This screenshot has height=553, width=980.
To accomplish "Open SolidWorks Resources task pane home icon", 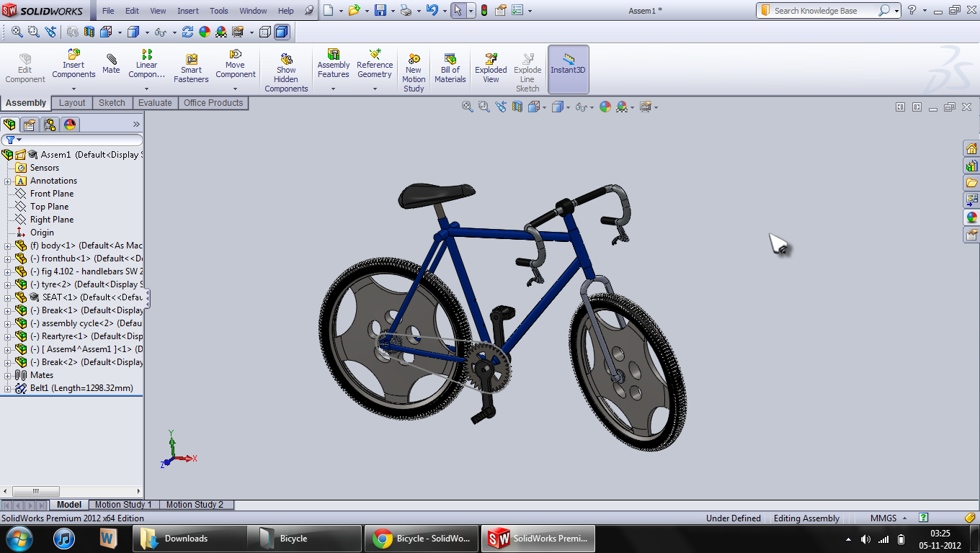I will coord(971,148).
